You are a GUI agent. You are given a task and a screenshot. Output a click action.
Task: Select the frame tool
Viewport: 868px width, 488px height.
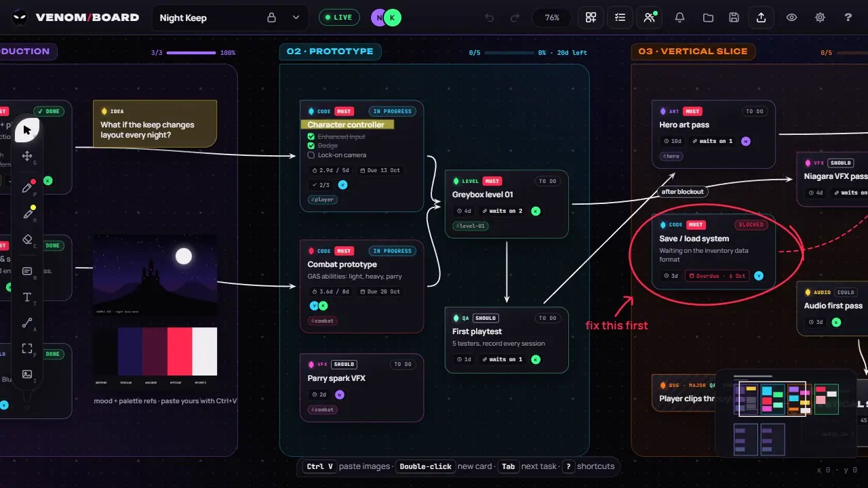tap(27, 348)
